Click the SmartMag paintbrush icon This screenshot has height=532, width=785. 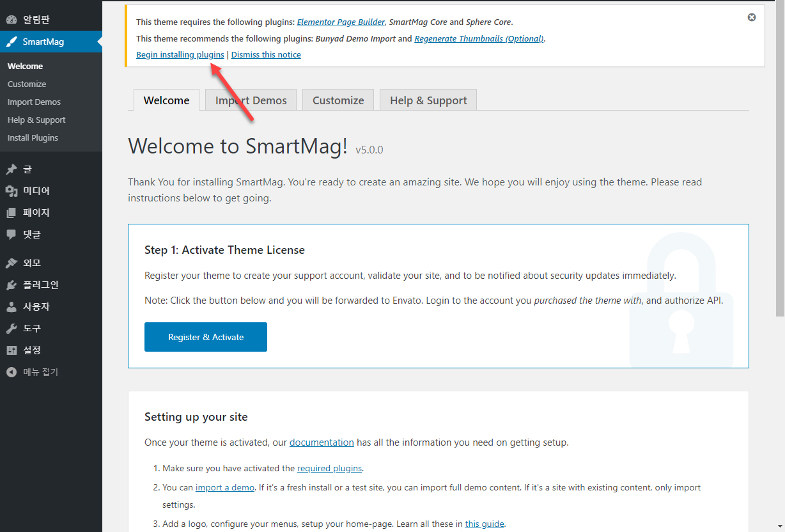point(12,42)
